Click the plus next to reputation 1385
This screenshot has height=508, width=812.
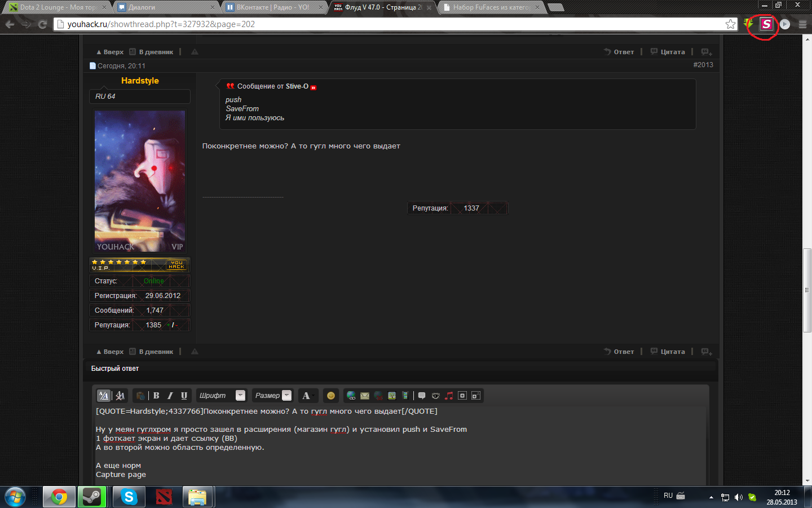pos(168,325)
